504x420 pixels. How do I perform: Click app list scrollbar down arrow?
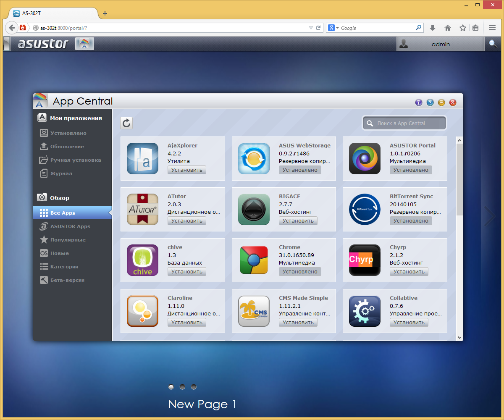459,337
